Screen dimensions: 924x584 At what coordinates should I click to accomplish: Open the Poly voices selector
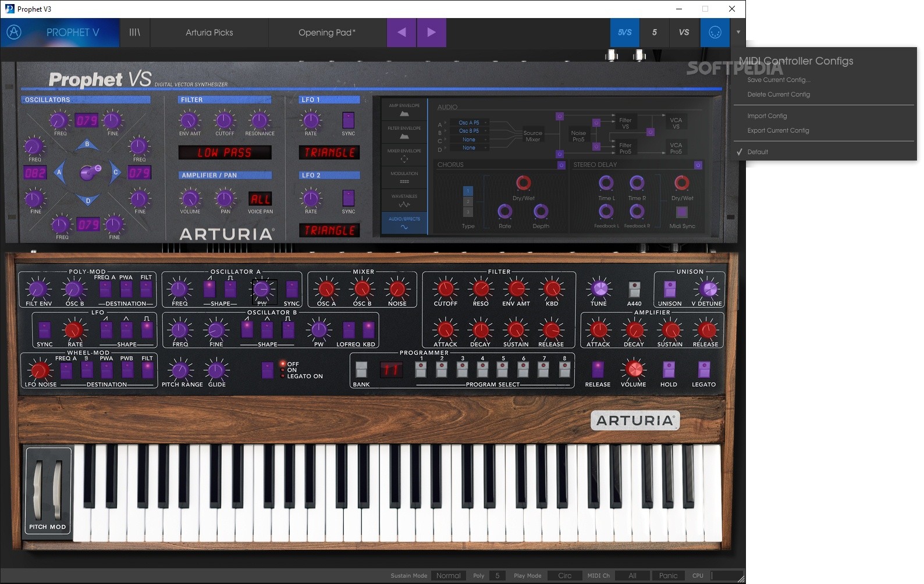(x=497, y=575)
